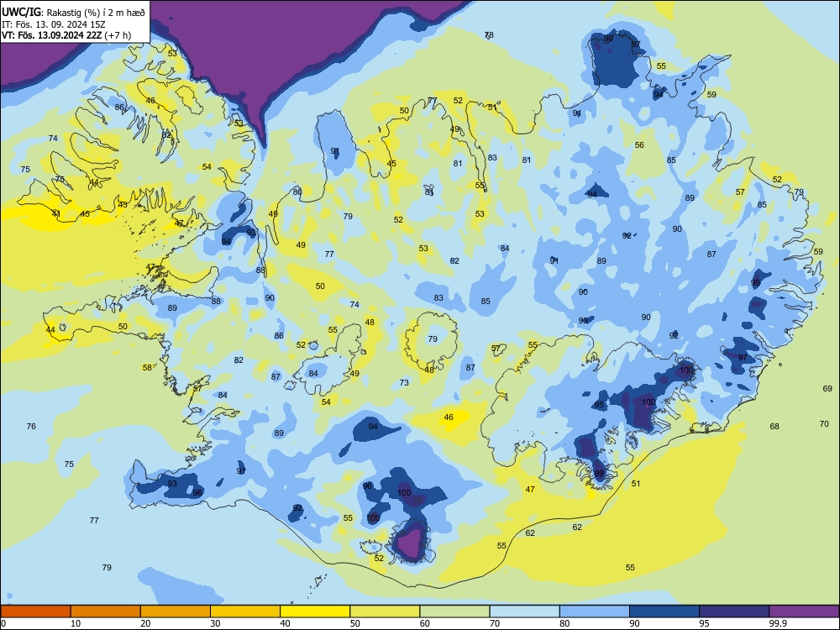
Task: Click the '78' humidity value on map
Action: [489, 34]
